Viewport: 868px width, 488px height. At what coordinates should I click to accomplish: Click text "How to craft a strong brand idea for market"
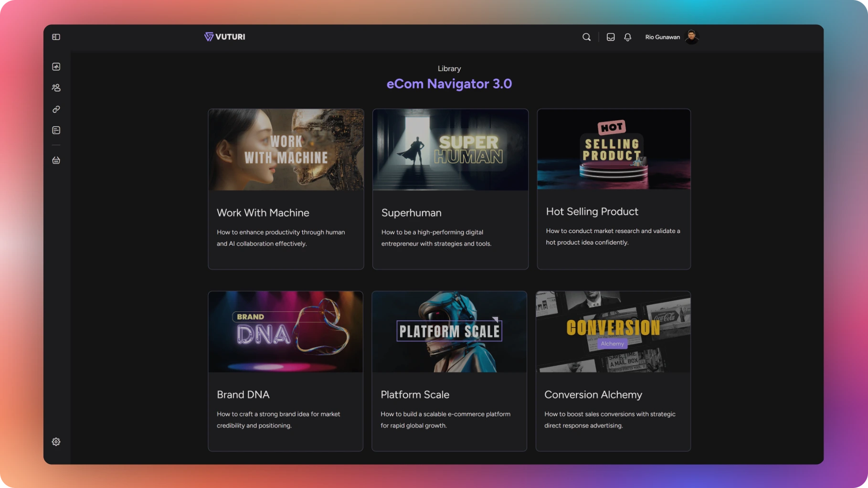click(x=278, y=414)
